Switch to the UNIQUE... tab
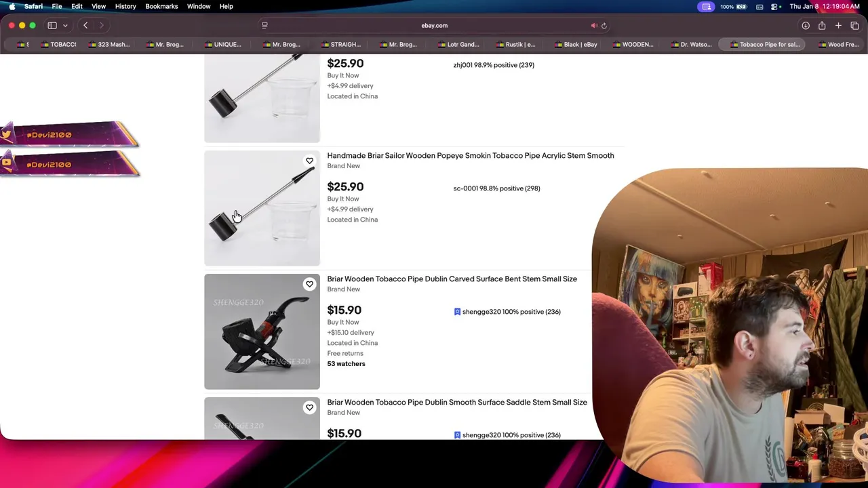This screenshot has height=488, width=868. (222, 45)
